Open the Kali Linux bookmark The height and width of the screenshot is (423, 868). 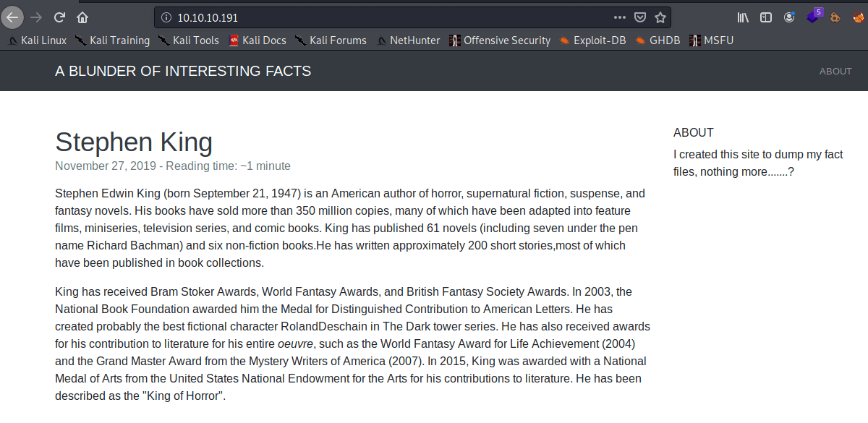[37, 40]
